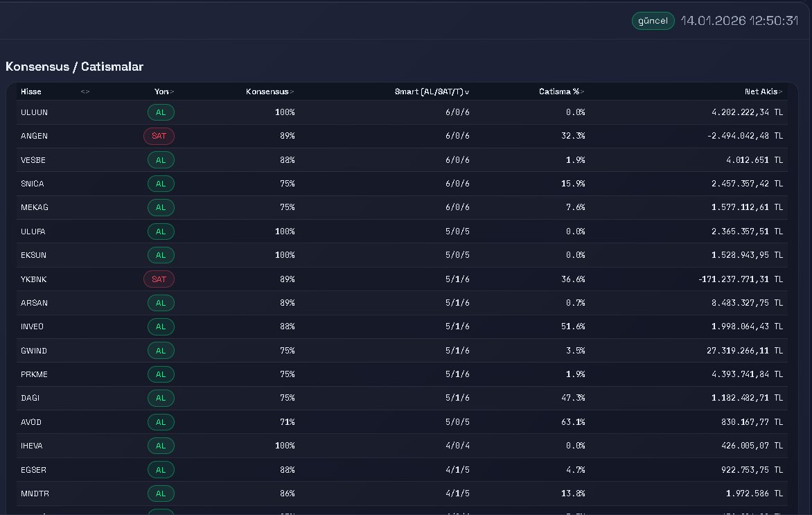
Task: Click Smart value 4/0/4 in IHEVA row
Action: (x=457, y=446)
